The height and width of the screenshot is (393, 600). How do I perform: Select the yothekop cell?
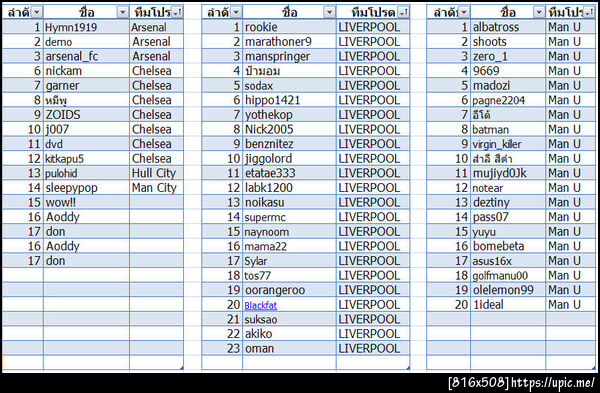(289, 115)
